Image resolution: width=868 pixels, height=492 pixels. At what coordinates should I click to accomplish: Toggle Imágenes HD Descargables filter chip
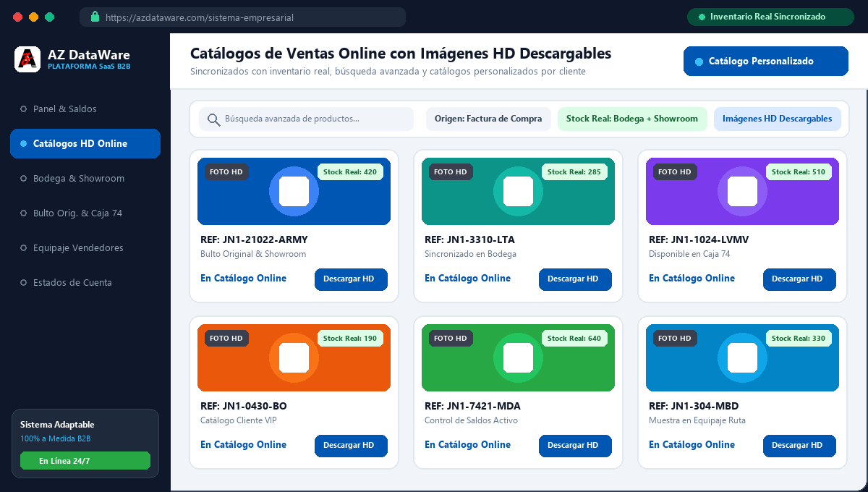coord(777,119)
